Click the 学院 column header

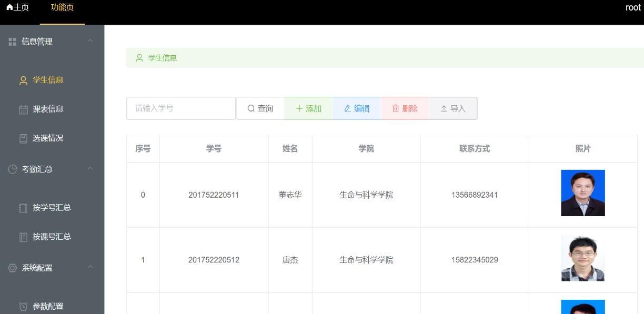click(366, 149)
